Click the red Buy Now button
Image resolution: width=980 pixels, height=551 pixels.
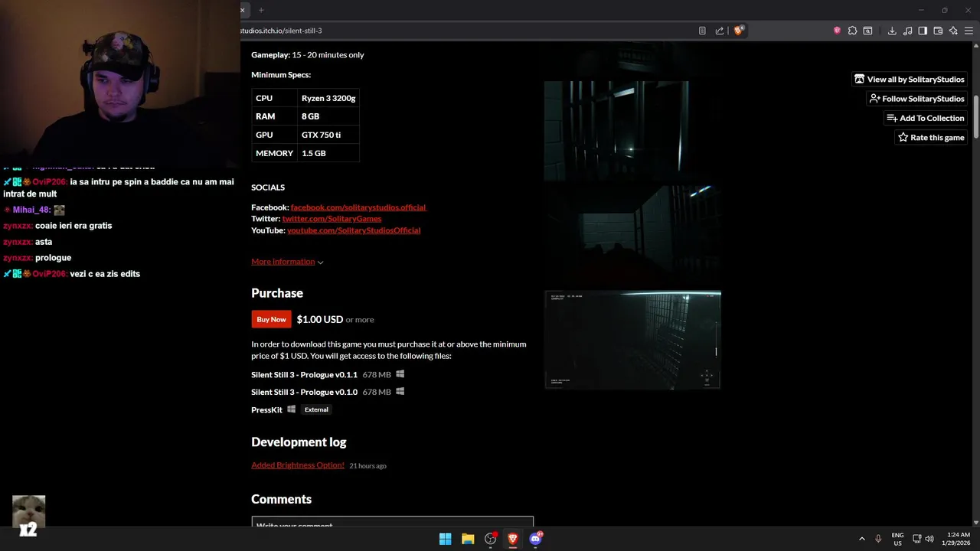coord(271,319)
